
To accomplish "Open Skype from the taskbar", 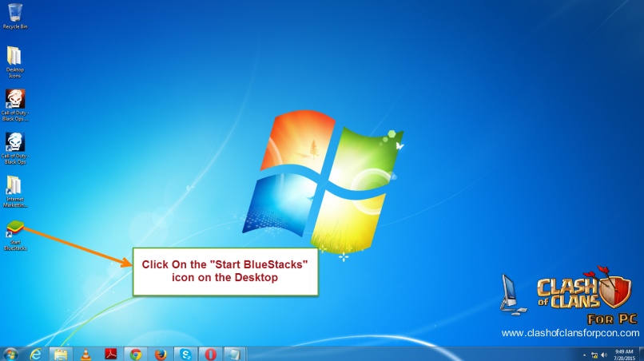I will click(185, 354).
